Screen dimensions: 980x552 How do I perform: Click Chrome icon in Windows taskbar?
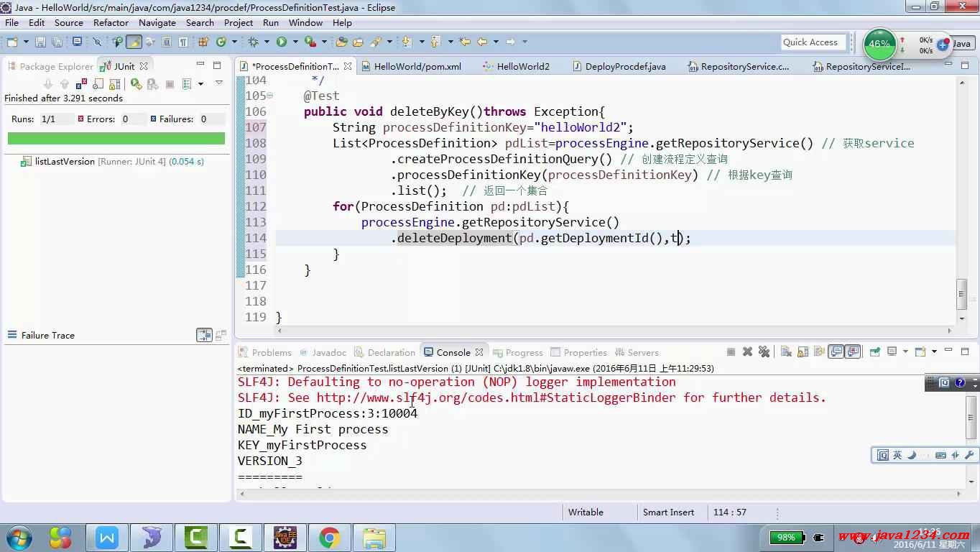(330, 538)
